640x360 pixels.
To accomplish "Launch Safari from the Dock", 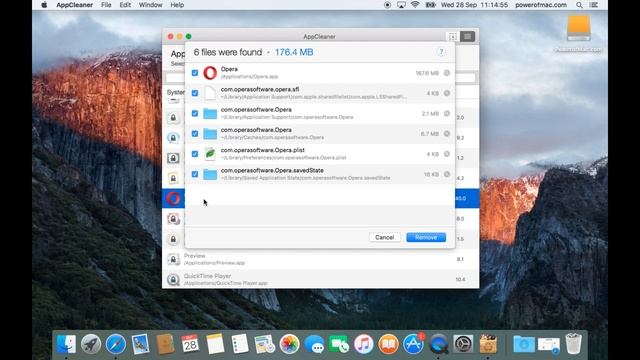I will (x=116, y=344).
